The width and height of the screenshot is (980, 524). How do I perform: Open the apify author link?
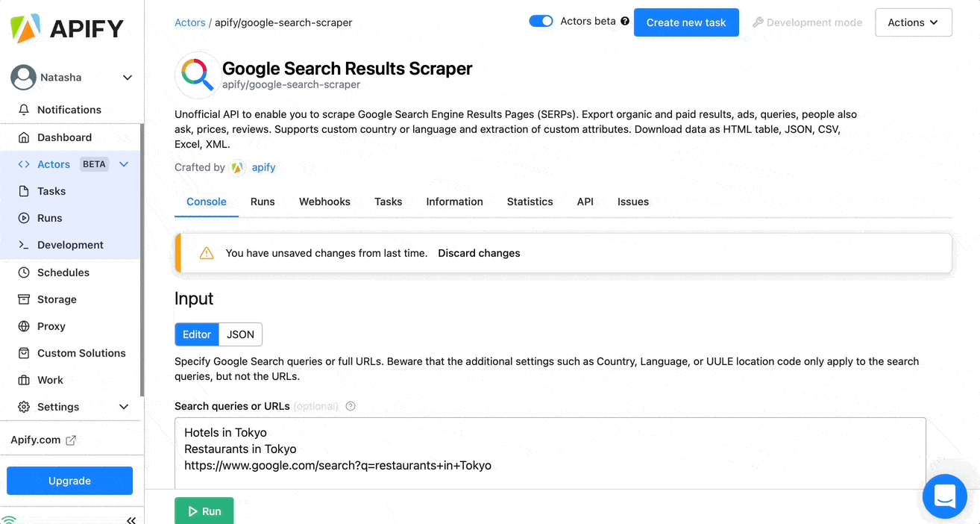[263, 167]
